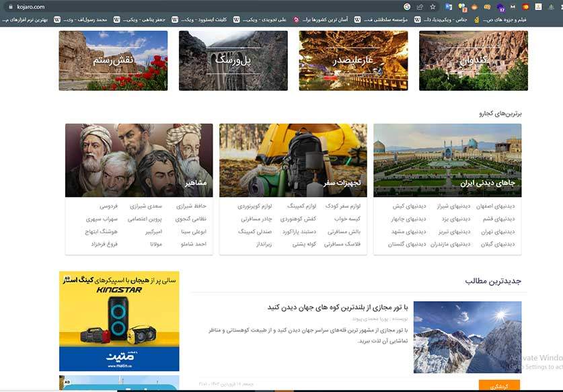Open the لوازم سفر کودک link
Viewport: 563px width, 392px height.
(x=343, y=206)
